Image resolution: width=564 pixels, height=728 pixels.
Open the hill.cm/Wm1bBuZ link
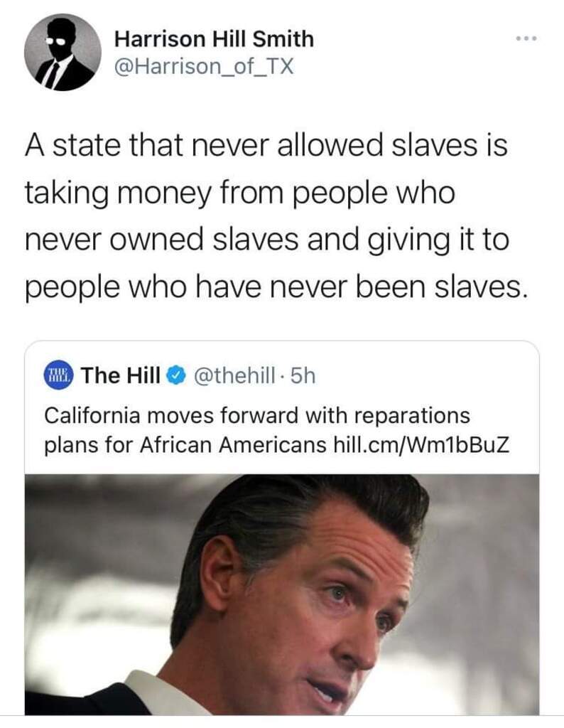pos(421,445)
